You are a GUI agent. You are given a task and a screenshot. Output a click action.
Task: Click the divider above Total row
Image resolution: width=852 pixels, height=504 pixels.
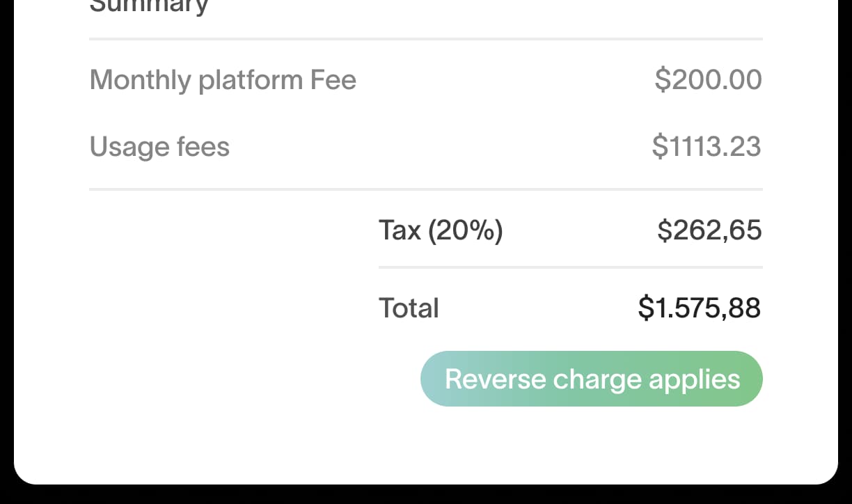(570, 265)
